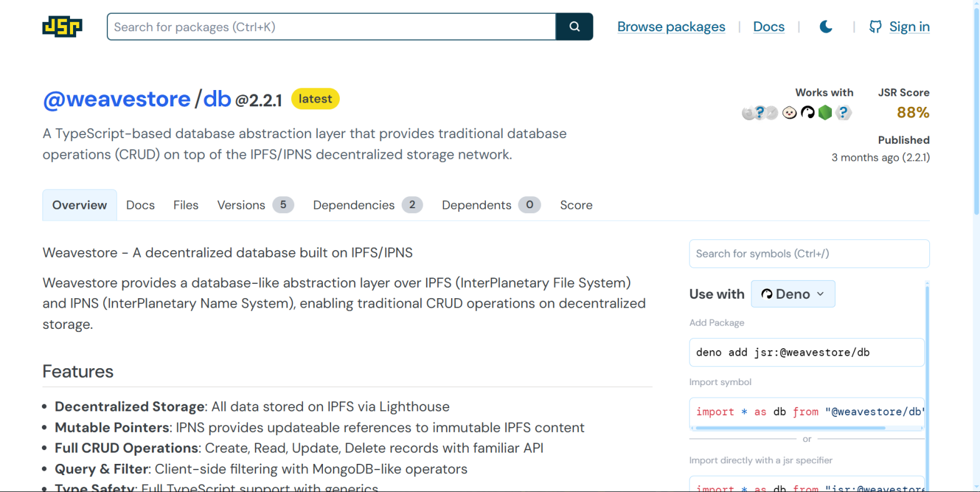Screen dimensions: 980x492
Task: Focus the Search for packages field
Action: (331, 27)
